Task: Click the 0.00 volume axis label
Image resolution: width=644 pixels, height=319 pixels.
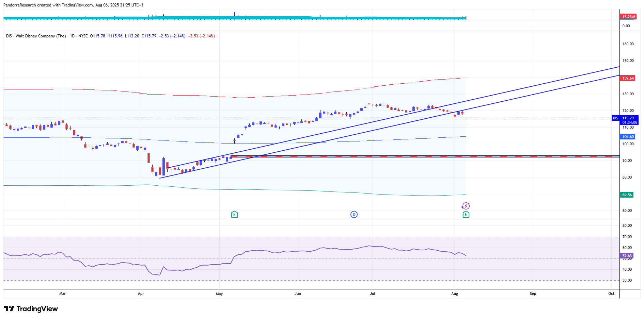Action: click(x=626, y=26)
